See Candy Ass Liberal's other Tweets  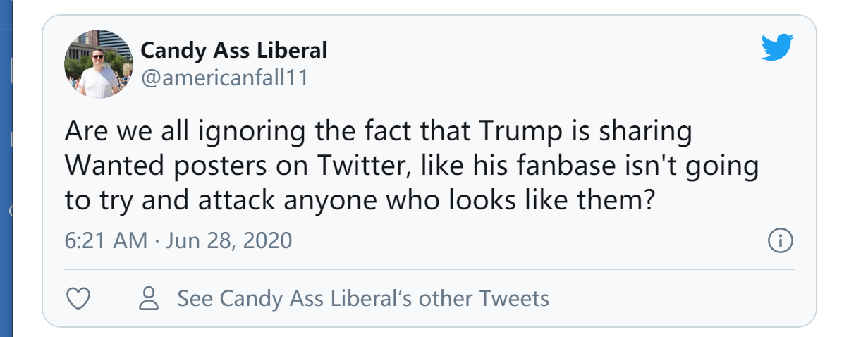coord(362,298)
